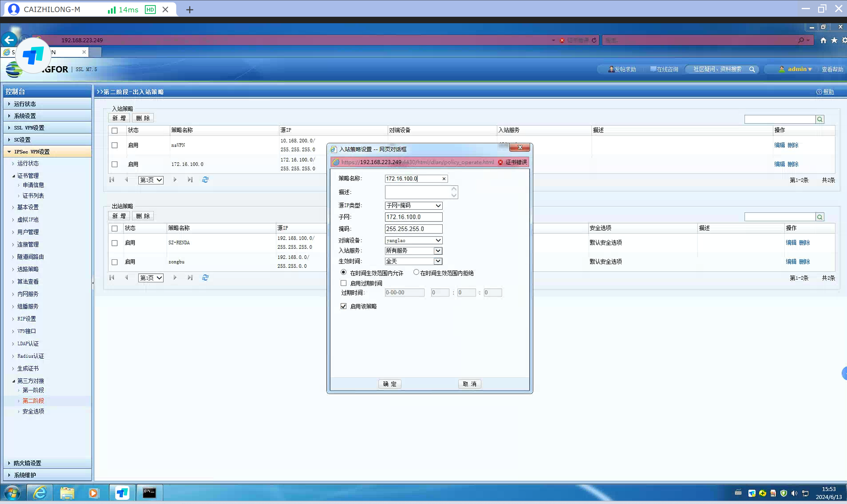The height and width of the screenshot is (504, 847).
Task: Click the inbound policy refresh icon
Action: [x=205, y=180]
